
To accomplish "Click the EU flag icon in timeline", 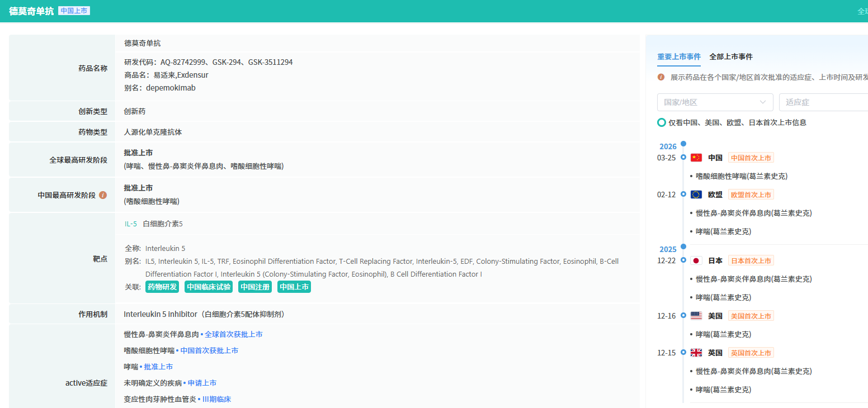I will [696, 194].
